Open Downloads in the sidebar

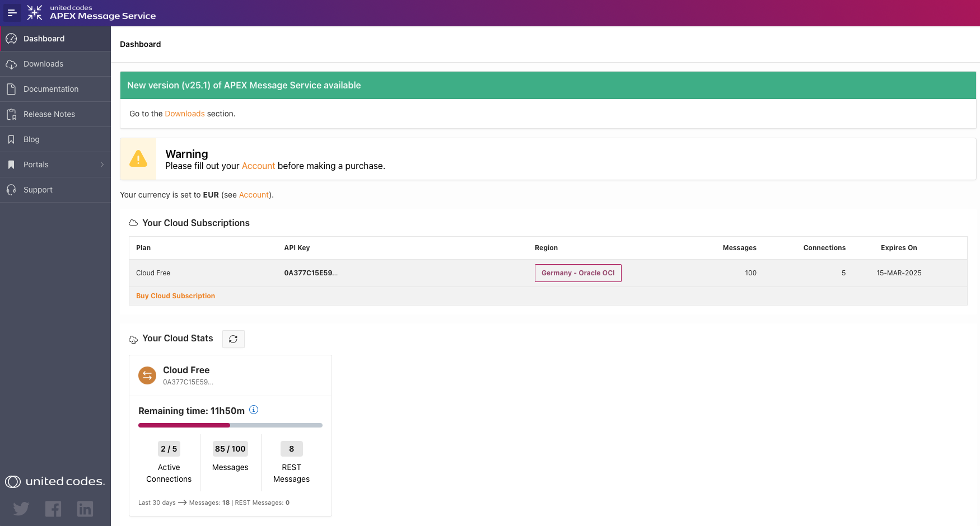[55, 64]
